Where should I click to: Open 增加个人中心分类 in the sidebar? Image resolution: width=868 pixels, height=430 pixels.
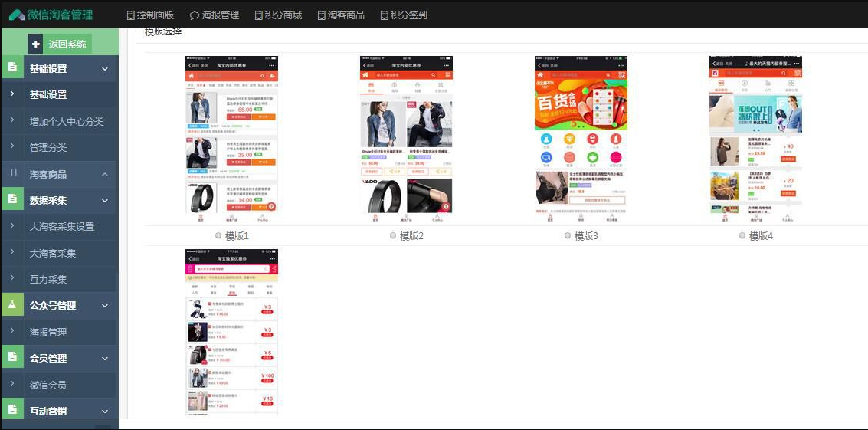67,121
